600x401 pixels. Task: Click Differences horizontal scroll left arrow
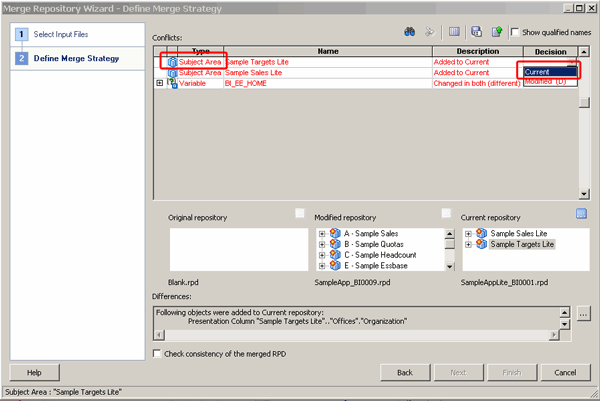click(159, 335)
